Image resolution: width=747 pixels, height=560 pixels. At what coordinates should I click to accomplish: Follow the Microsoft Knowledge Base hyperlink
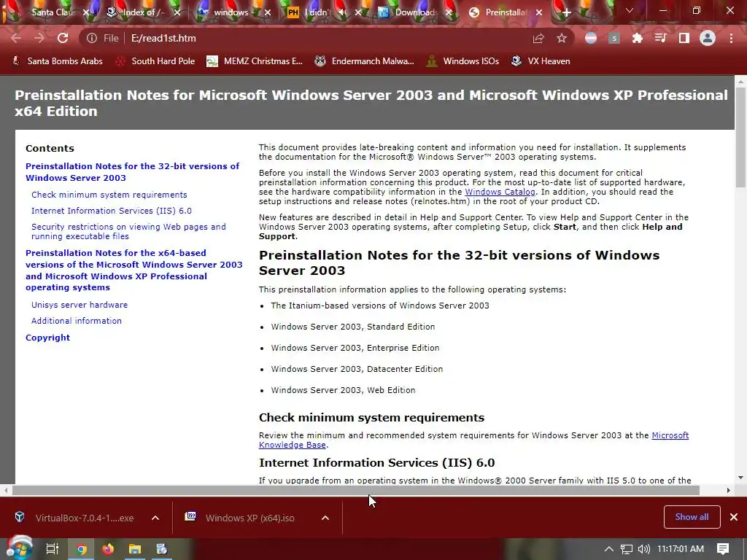coord(473,440)
